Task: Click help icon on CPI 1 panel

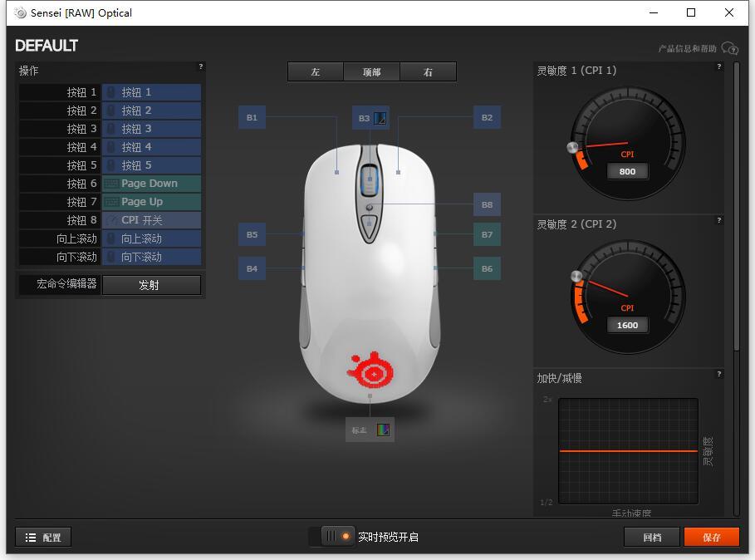Action: tap(719, 67)
